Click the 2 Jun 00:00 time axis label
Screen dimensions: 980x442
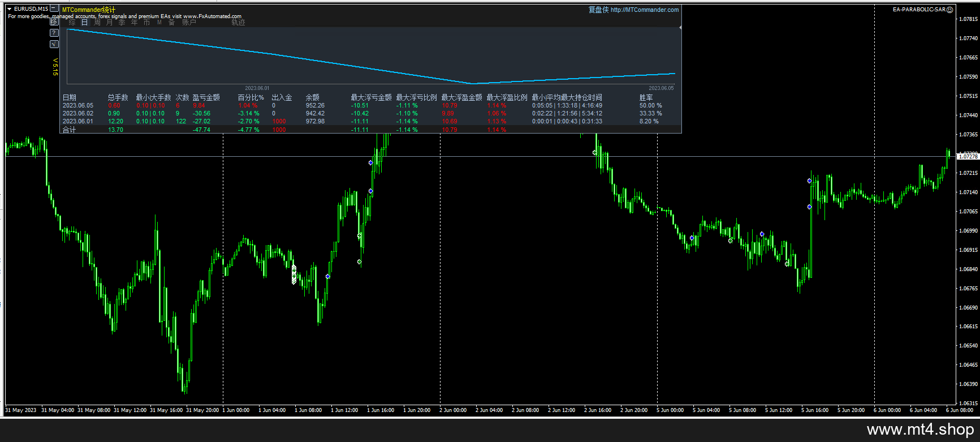tap(453, 410)
